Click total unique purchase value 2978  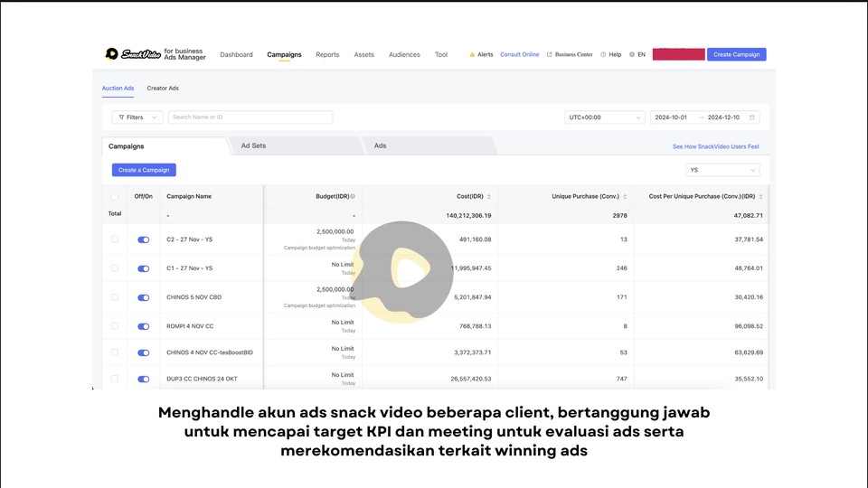620,216
